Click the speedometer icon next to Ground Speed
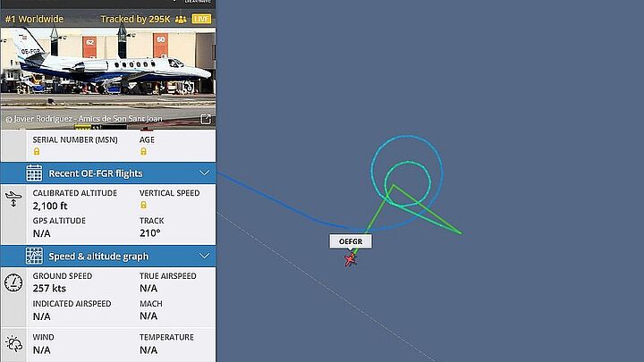This screenshot has height=362, width=644. [x=13, y=282]
